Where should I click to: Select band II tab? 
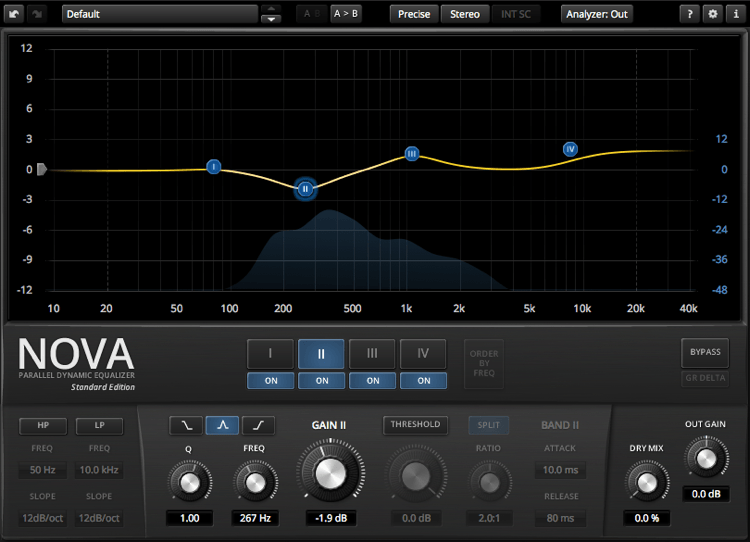click(x=321, y=354)
